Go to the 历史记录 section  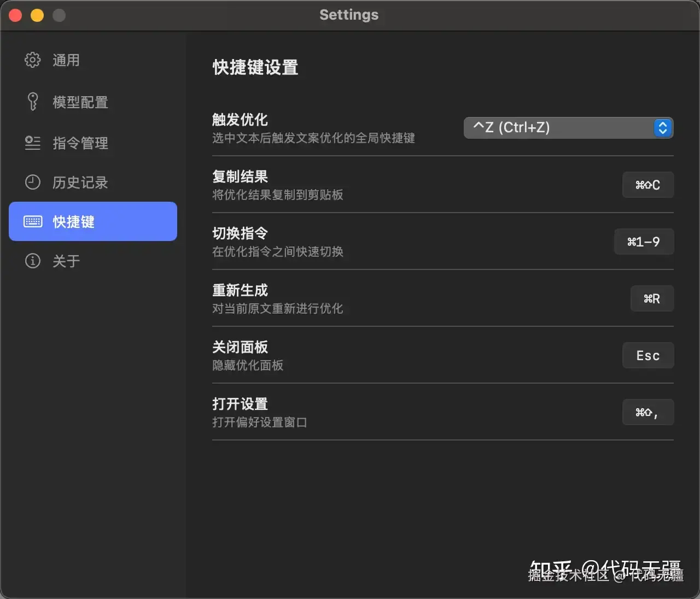(x=93, y=183)
